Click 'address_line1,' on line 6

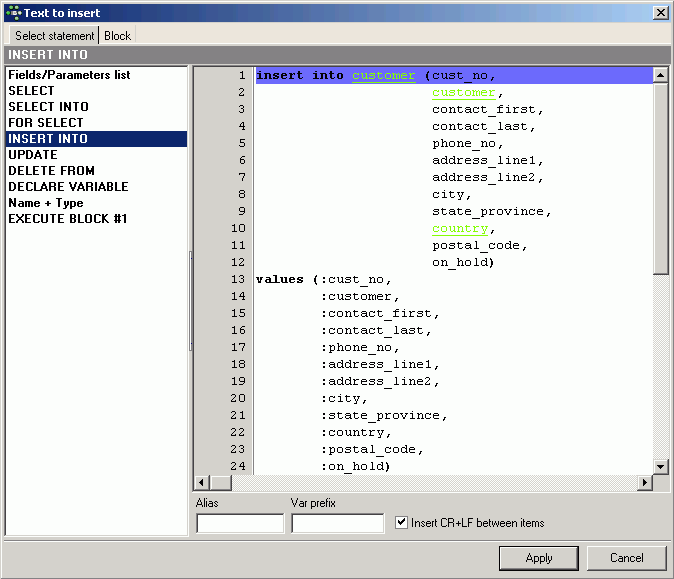coord(488,160)
